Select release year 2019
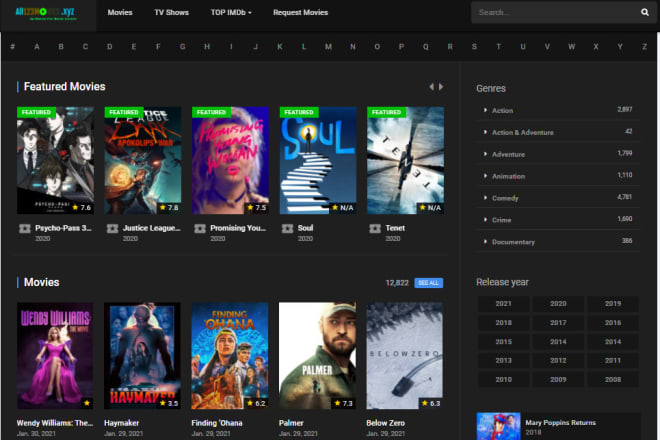The image size is (660, 440). pyautogui.click(x=613, y=304)
